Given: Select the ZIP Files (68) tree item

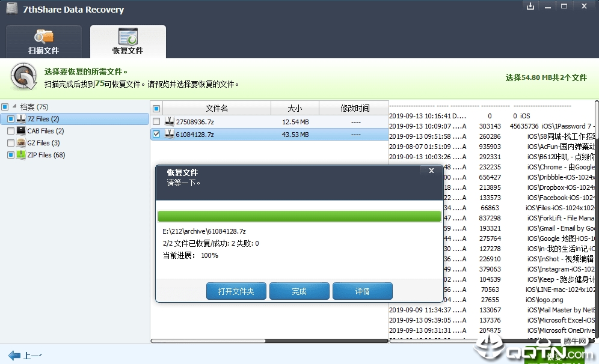Looking at the screenshot, I should point(46,155).
